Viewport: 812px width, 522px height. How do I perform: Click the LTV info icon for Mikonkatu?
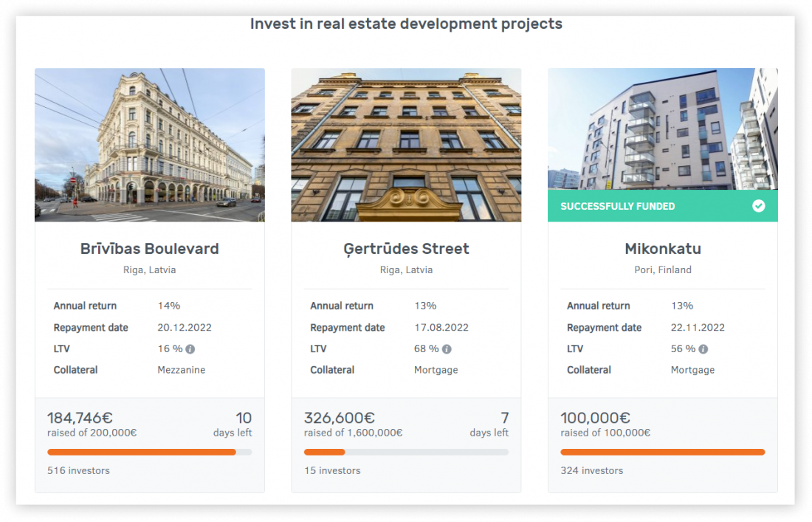coord(703,349)
